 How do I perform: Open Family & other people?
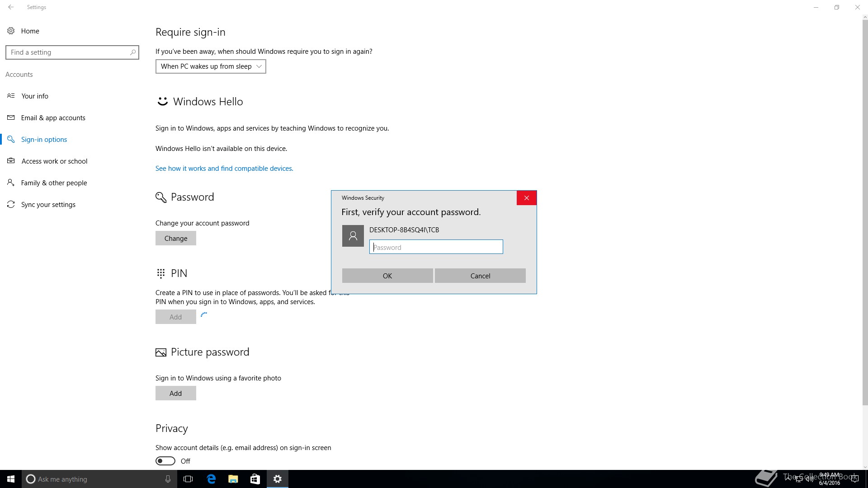54,183
